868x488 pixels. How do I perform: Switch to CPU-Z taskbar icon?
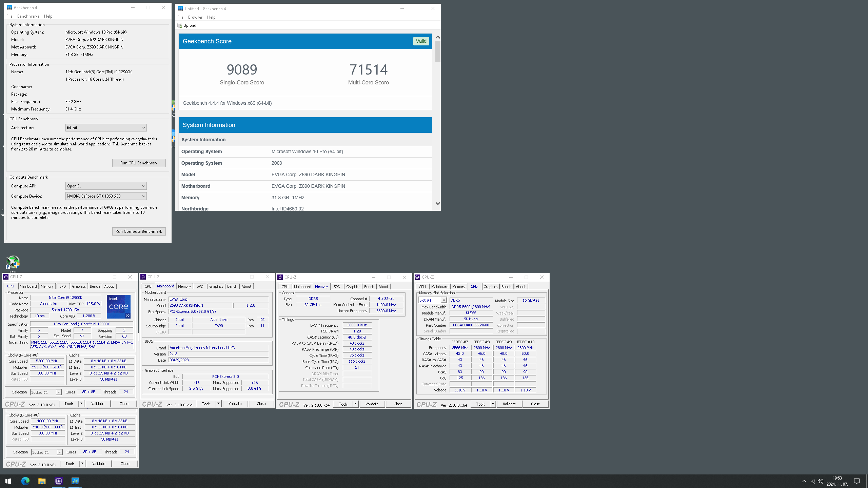click(x=59, y=481)
